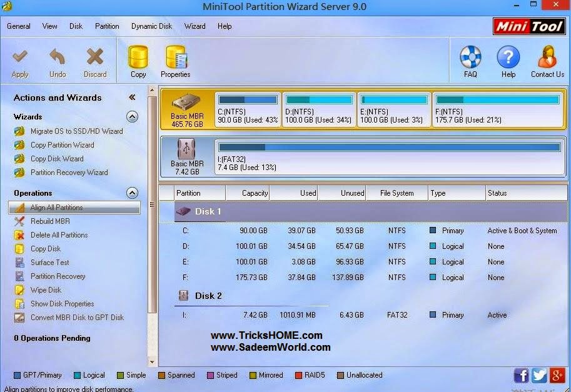Click Rebuild MBR operation
The image size is (571, 392).
pos(50,221)
